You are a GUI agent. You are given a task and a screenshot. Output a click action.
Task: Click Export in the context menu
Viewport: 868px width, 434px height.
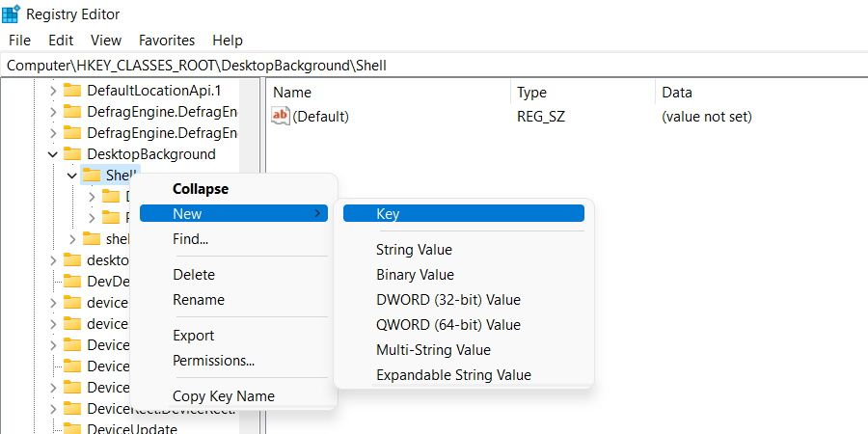(193, 336)
